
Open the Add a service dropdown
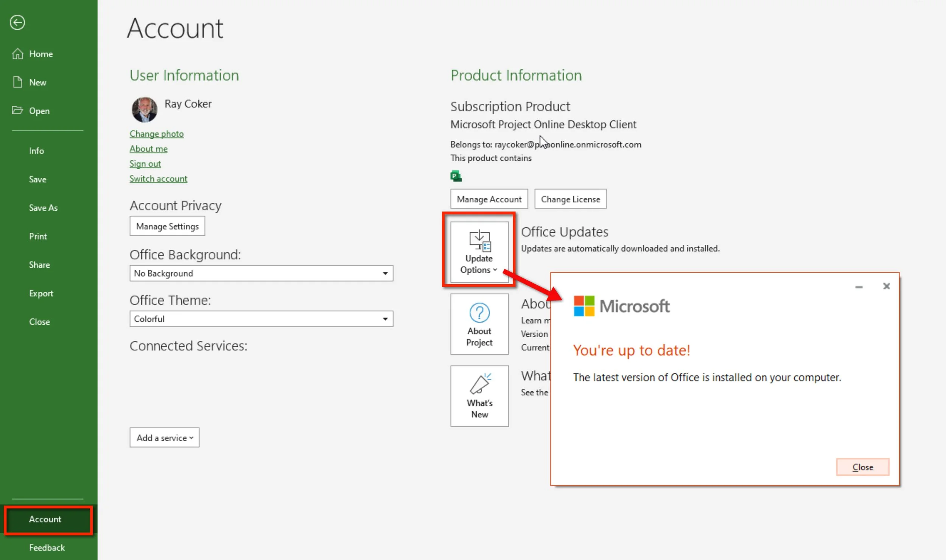coord(164,438)
